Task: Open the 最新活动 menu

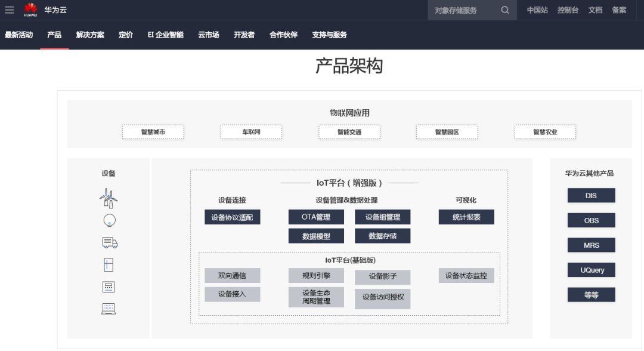Action: point(19,35)
